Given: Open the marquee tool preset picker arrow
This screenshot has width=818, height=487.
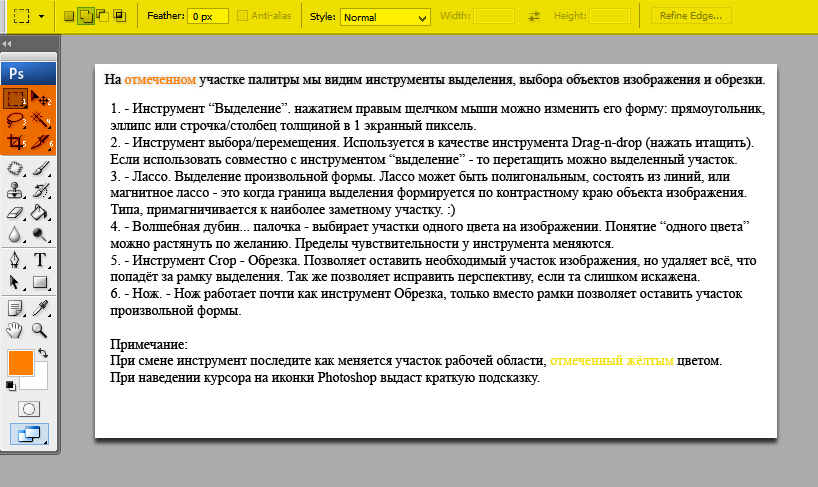Looking at the screenshot, I should (42, 17).
